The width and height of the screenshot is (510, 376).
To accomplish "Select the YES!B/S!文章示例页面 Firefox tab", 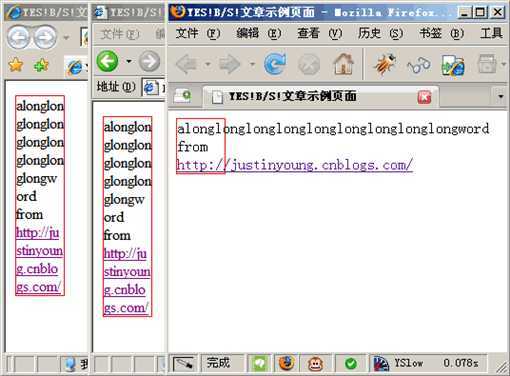I will tap(320, 97).
